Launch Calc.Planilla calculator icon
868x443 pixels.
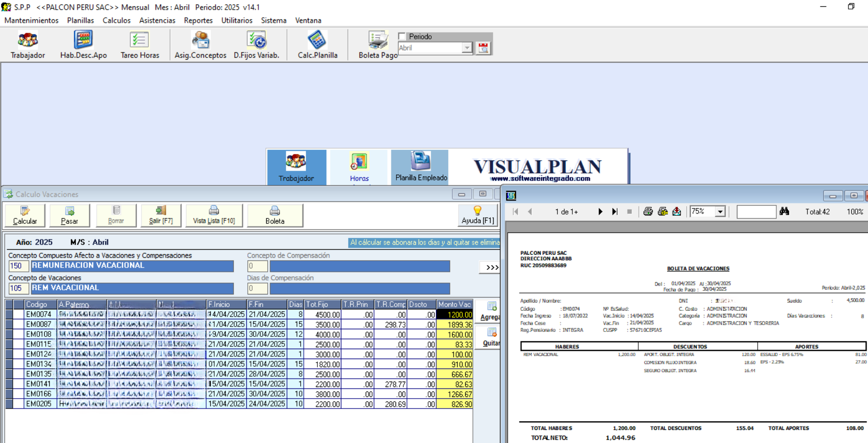coord(317,45)
